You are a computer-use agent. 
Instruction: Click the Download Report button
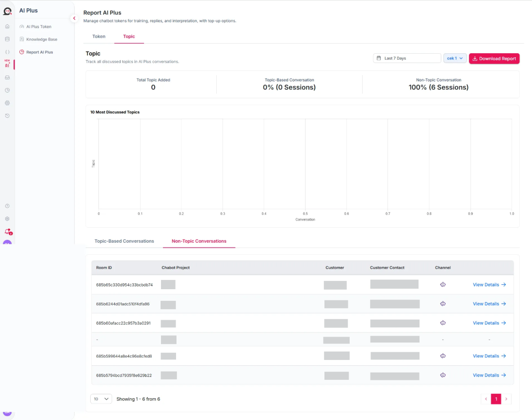(x=494, y=59)
